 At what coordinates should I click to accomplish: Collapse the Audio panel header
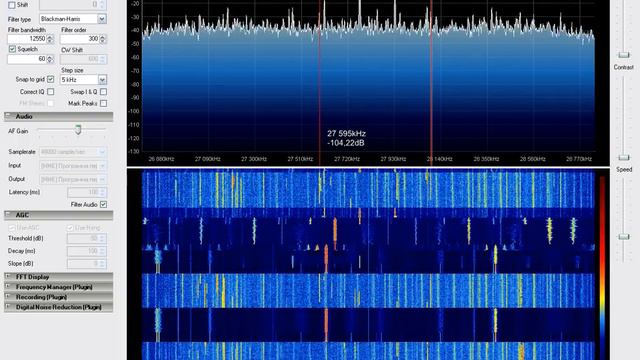pos(58,117)
